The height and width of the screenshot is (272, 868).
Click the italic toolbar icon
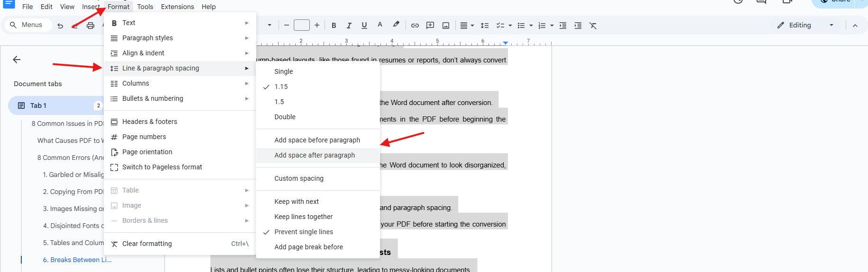point(349,26)
